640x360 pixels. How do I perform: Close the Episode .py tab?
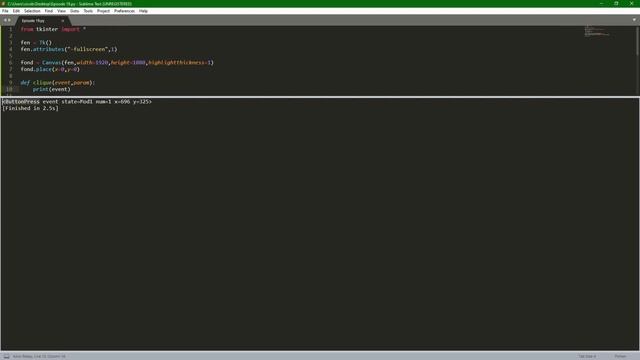[x=62, y=20]
